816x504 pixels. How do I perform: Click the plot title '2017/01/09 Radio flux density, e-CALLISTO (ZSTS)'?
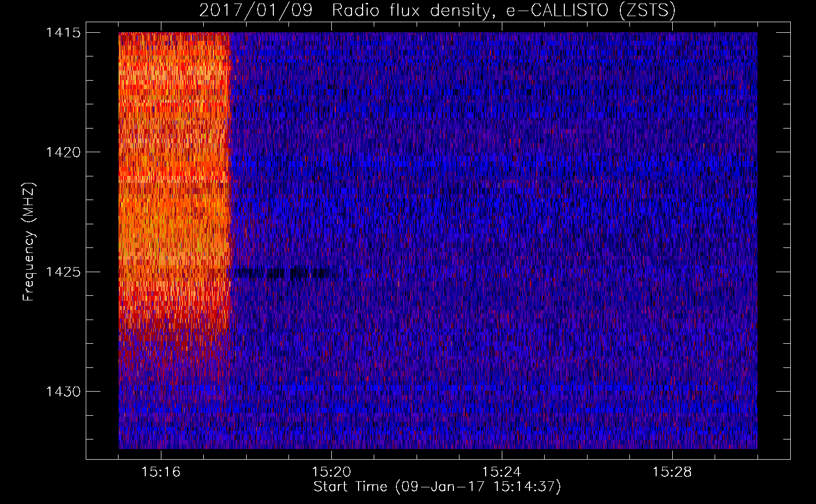437,11
